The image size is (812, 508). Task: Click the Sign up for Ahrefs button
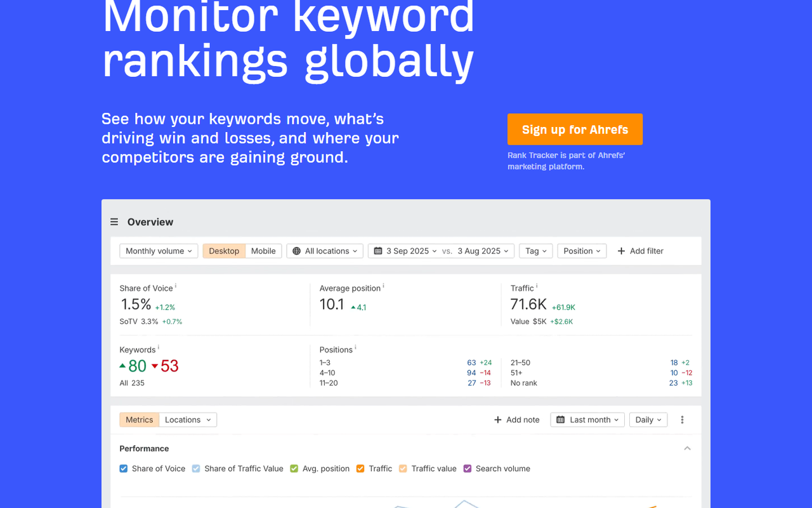(x=575, y=130)
